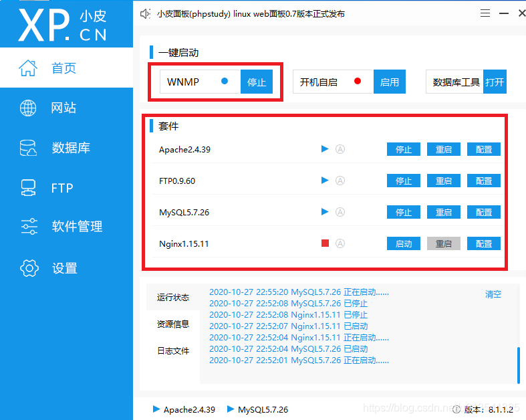
Task: Toggle the circled A auto-start icon for MySQL5.7.26
Action: tap(340, 212)
